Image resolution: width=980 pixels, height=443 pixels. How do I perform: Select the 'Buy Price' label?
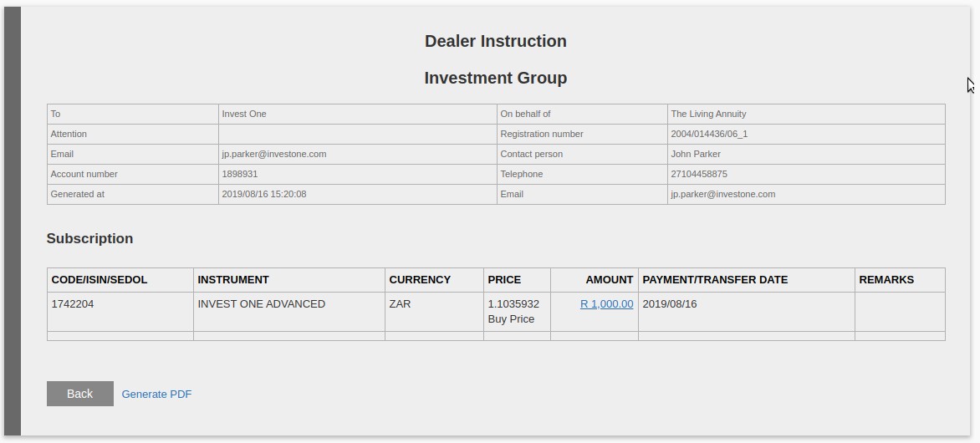(x=511, y=319)
